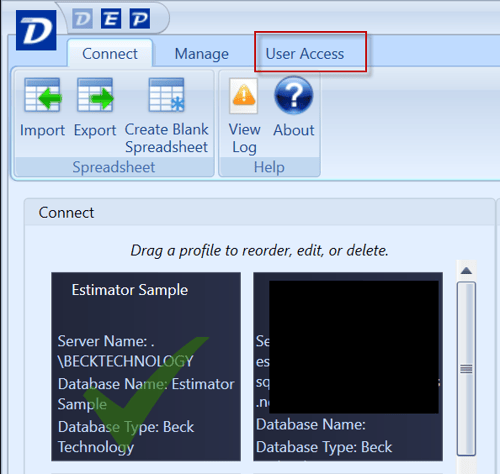Click the large DESTINI D application logo
Screen dimensions: 500x474
click(36, 30)
